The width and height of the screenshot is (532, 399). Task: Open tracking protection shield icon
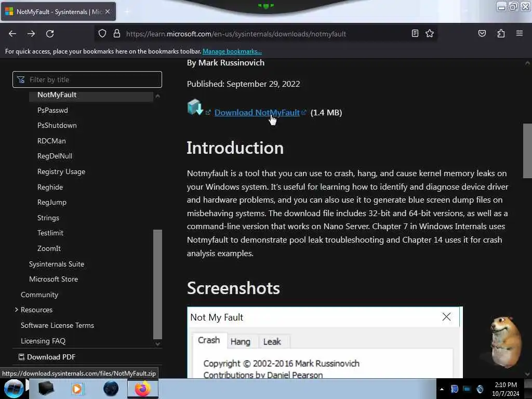tap(102, 34)
